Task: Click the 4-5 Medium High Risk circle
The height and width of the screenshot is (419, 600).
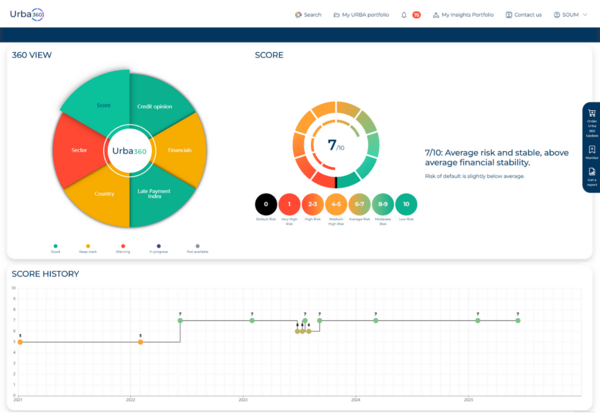Action: (336, 204)
